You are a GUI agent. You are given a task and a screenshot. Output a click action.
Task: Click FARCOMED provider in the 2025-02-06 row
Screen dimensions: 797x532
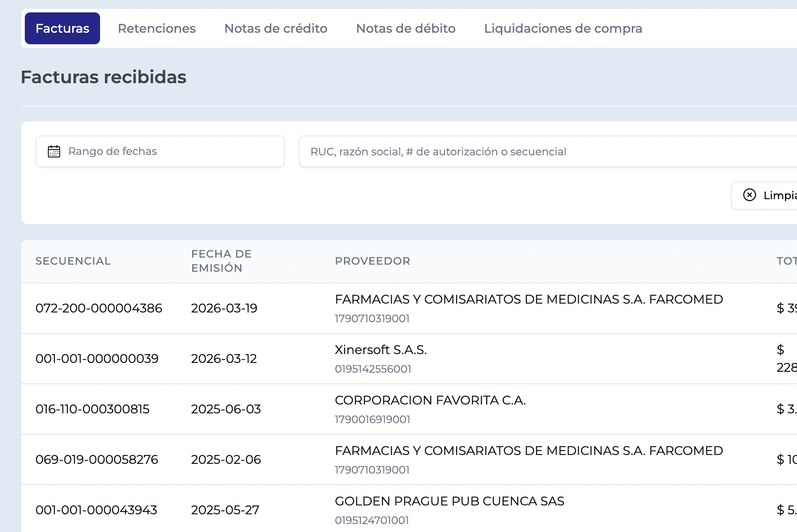529,451
